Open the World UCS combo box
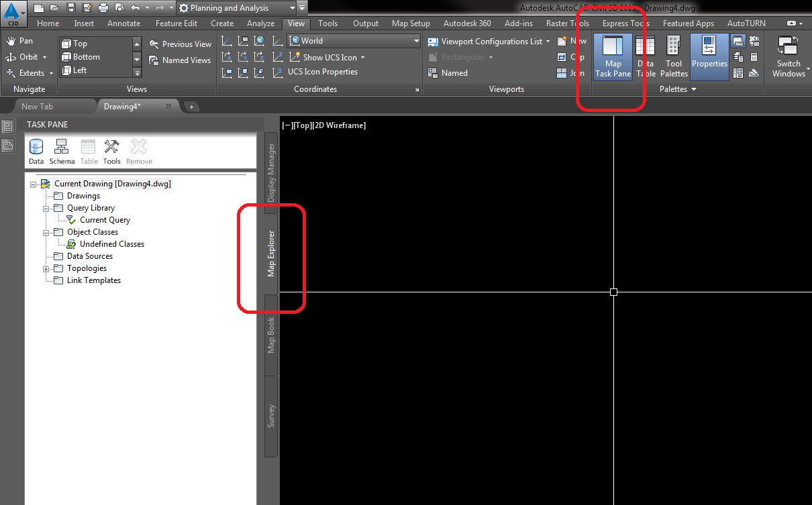Viewport: 812px width, 505px height. (354, 41)
